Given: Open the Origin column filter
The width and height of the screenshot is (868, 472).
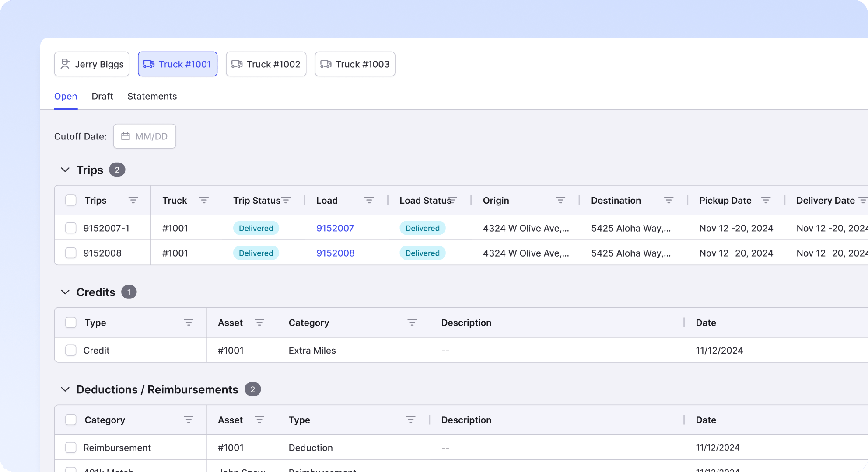Looking at the screenshot, I should tap(560, 200).
